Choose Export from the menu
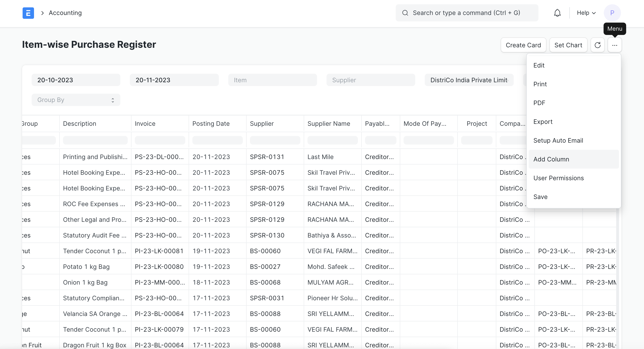Screen dimensions: 644x349 (x=543, y=122)
